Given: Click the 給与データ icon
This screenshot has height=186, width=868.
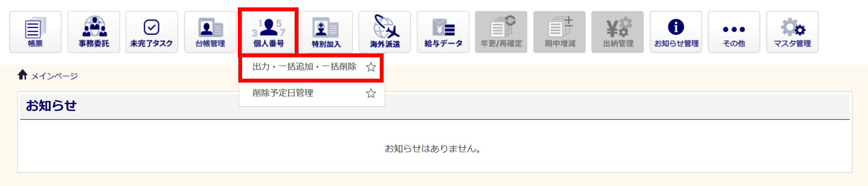Looking at the screenshot, I should [x=443, y=32].
